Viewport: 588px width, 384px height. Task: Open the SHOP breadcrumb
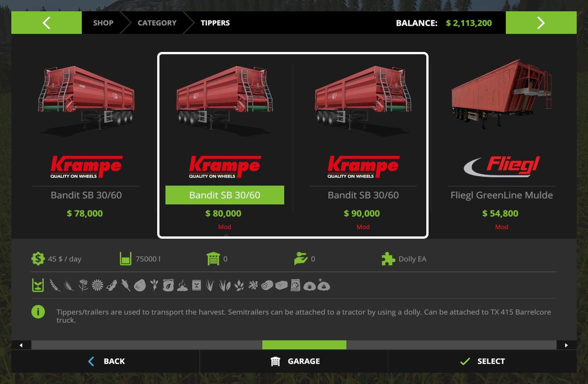[103, 23]
